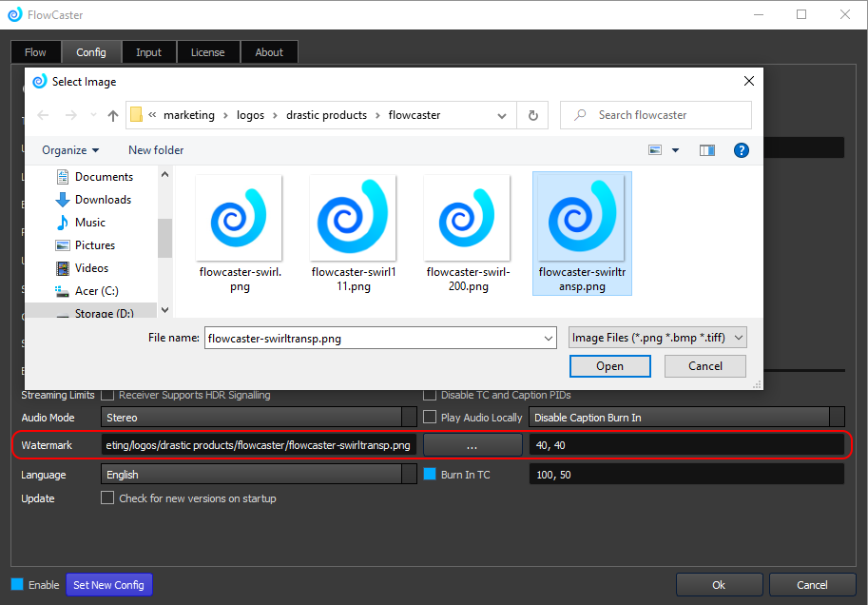Click the sidebar scroll up arrow

pyautogui.click(x=164, y=174)
